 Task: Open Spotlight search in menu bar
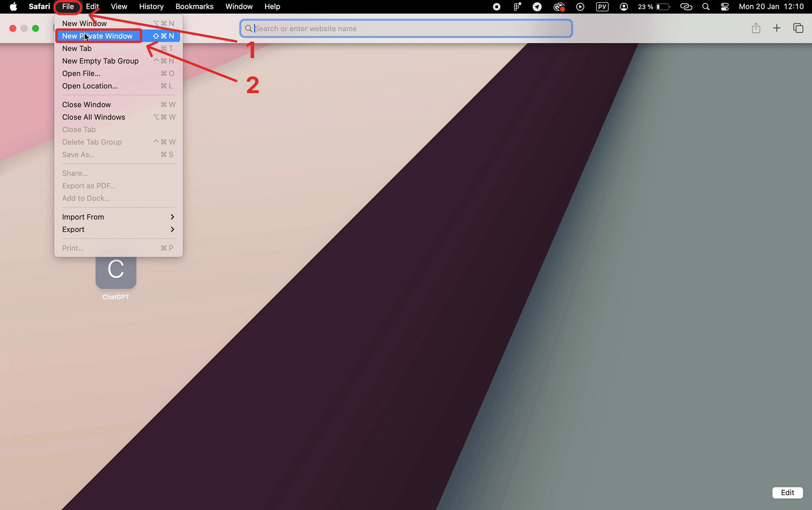[x=706, y=7]
